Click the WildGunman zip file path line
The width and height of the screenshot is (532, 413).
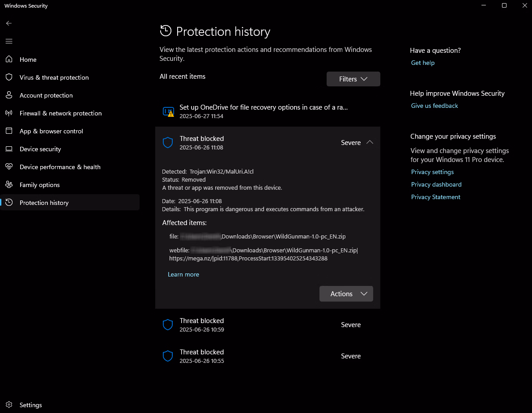point(258,237)
